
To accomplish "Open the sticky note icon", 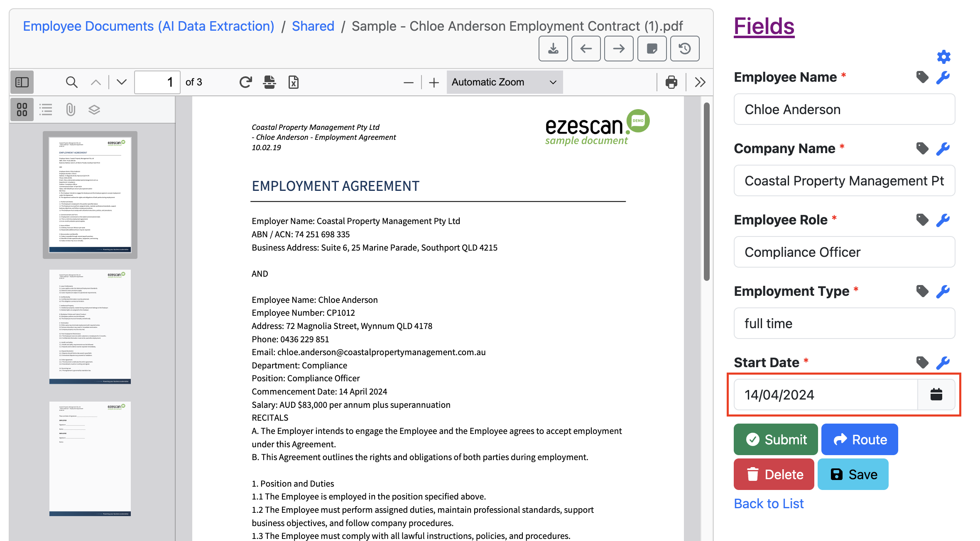I will [x=652, y=49].
